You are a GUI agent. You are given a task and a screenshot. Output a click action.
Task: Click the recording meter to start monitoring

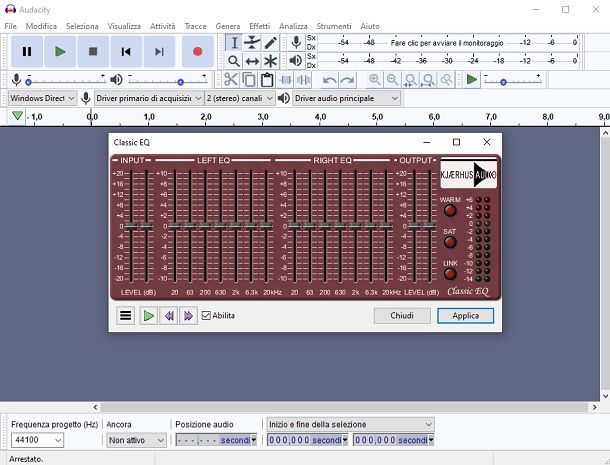pyautogui.click(x=447, y=42)
